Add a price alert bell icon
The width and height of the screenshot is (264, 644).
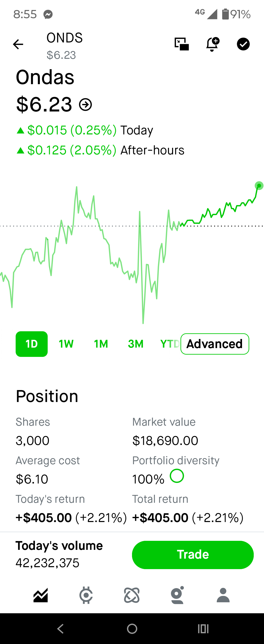point(212,44)
